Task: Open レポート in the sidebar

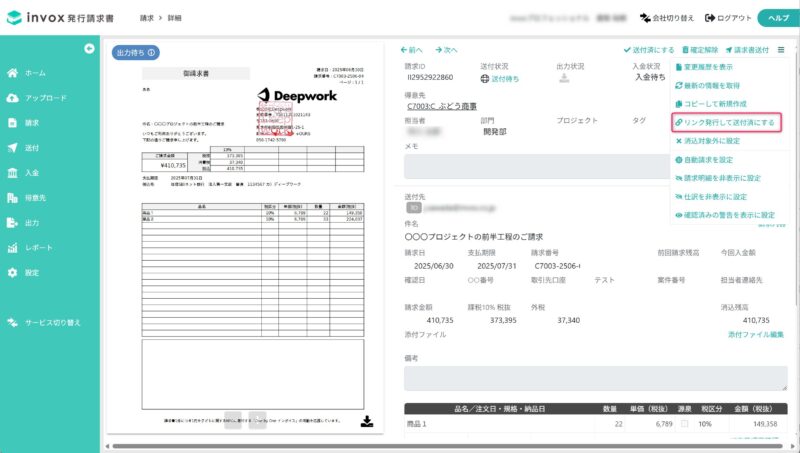Action: point(30,248)
